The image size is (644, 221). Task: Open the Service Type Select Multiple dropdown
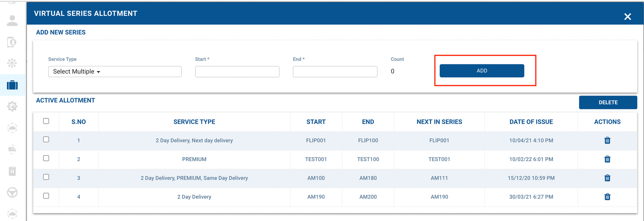[115, 71]
